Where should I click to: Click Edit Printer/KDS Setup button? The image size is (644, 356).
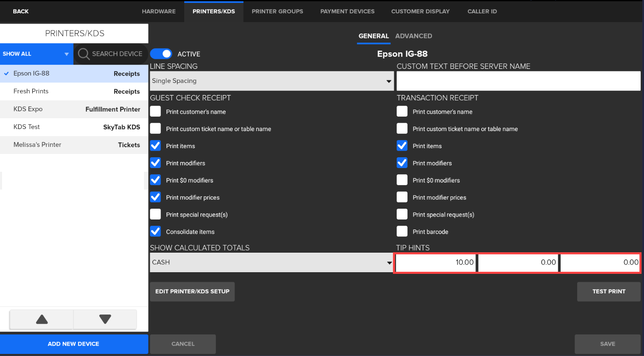pos(192,291)
